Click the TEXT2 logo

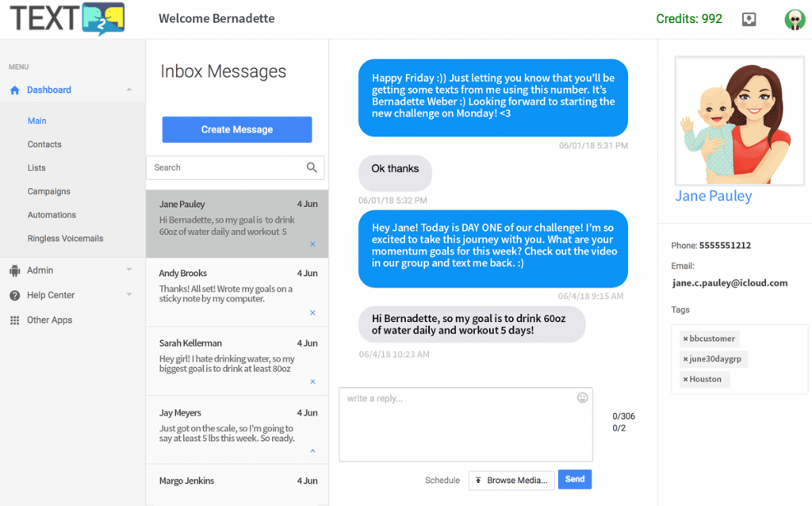(x=67, y=19)
